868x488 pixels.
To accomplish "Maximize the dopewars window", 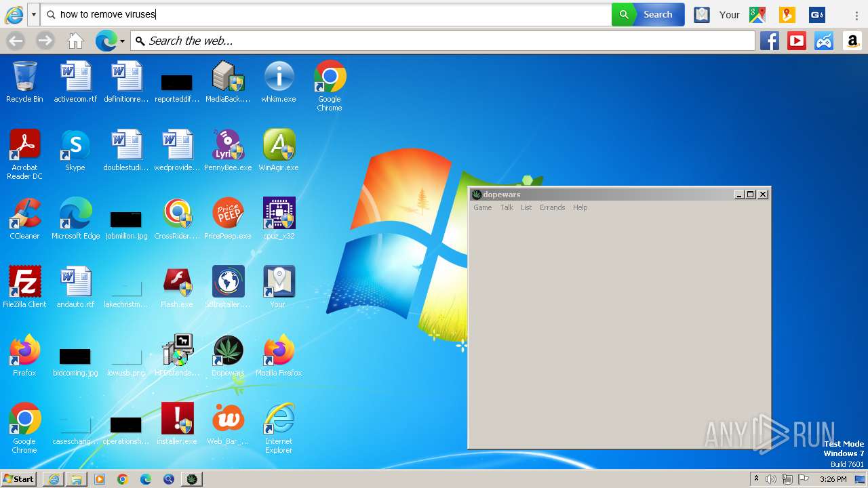I will point(751,195).
